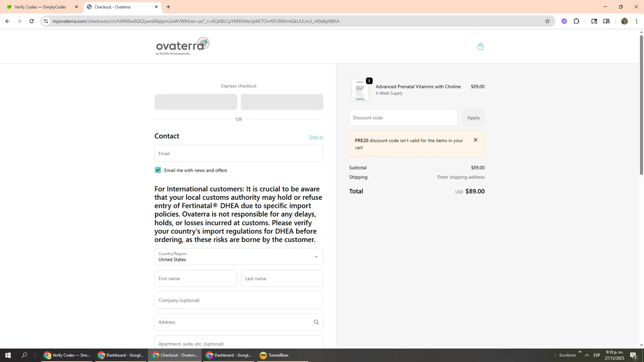This screenshot has height=362, width=644.
Task: Focus the Email input field
Action: click(x=239, y=154)
